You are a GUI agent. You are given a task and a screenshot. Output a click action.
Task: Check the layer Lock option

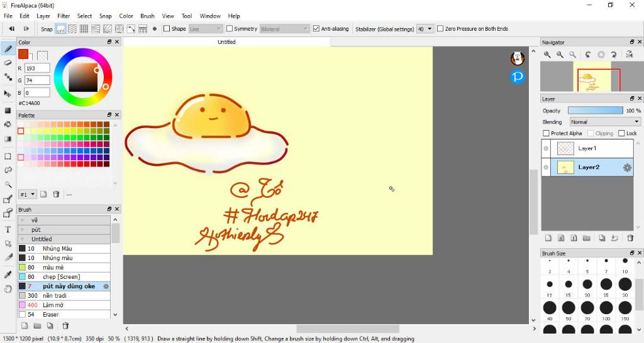(621, 133)
